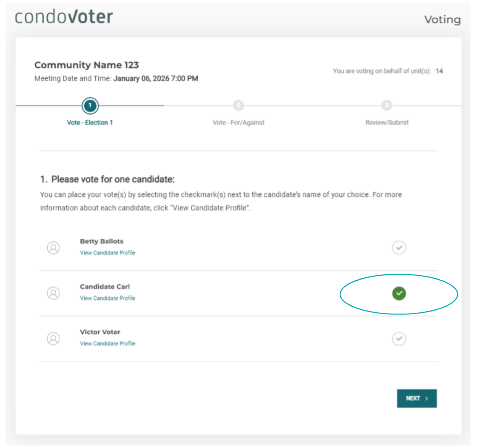Click the Candidate Carl name text
The height and width of the screenshot is (448, 478).
click(x=105, y=287)
